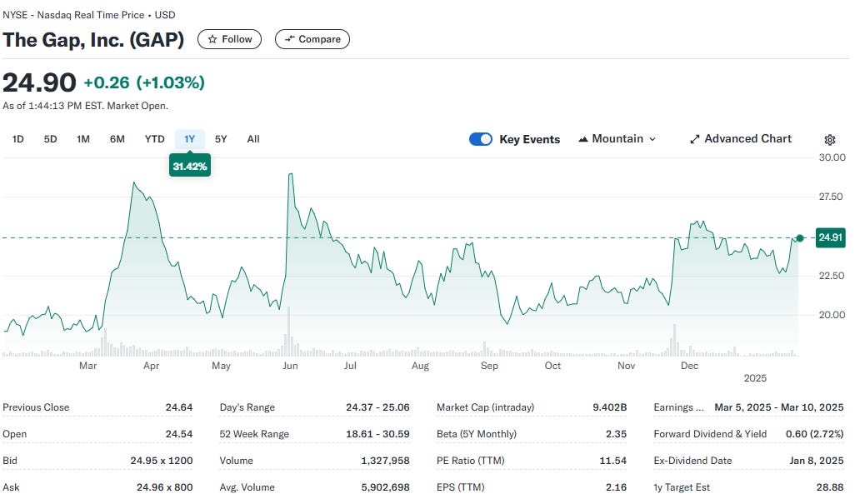This screenshot has height=504, width=855.
Task: Click the Forward Dividend & Yield 0.60 (2.72%)
Action: (x=815, y=434)
